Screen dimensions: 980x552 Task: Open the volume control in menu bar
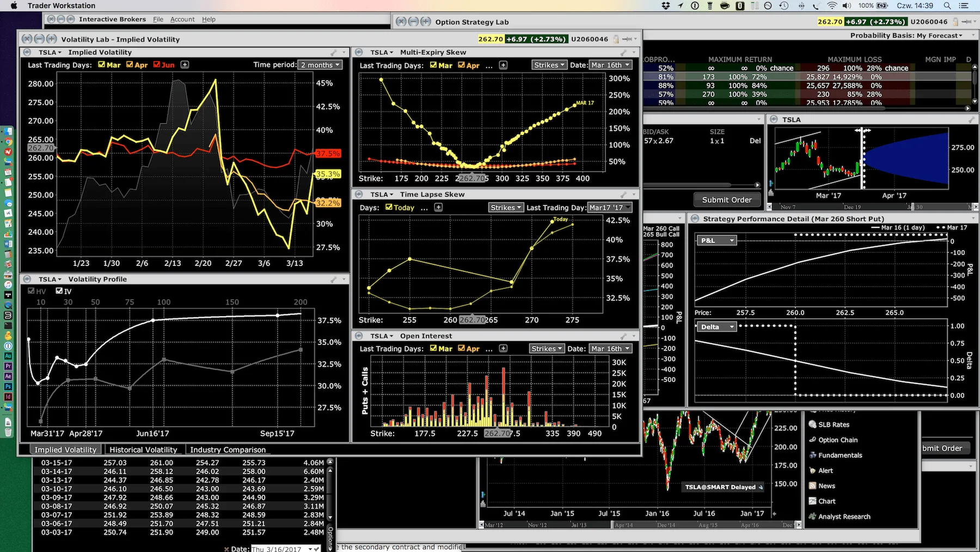(x=847, y=5)
